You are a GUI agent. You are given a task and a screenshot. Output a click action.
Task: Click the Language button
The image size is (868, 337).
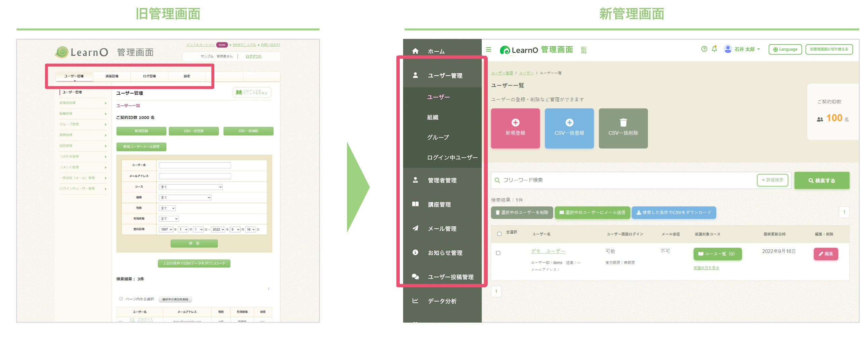(x=785, y=49)
